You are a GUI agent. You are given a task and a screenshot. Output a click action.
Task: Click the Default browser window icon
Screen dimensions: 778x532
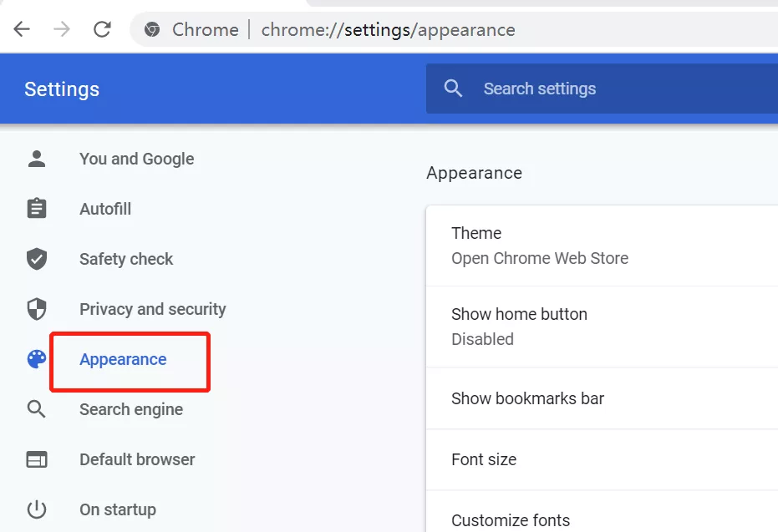[37, 459]
